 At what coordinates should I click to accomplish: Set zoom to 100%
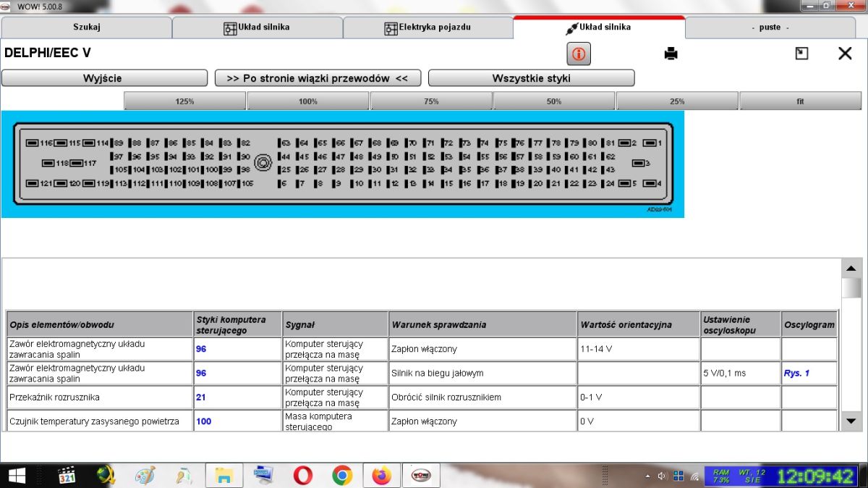(x=308, y=101)
